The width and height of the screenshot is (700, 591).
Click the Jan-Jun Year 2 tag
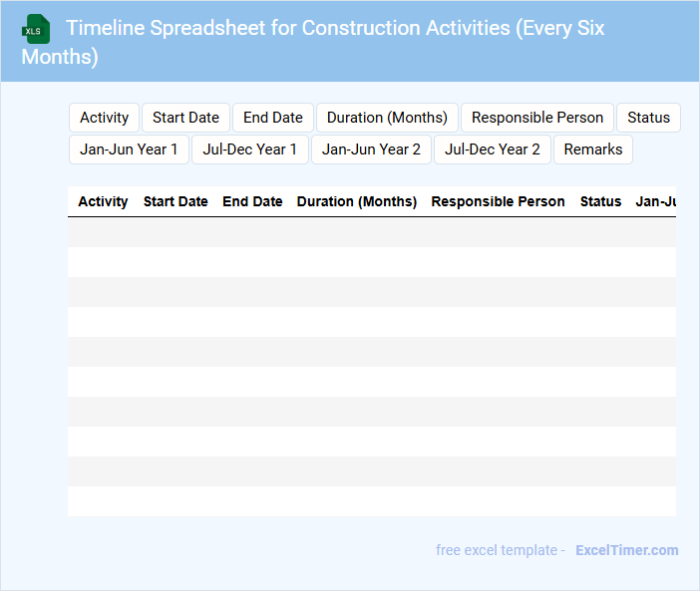pos(371,149)
